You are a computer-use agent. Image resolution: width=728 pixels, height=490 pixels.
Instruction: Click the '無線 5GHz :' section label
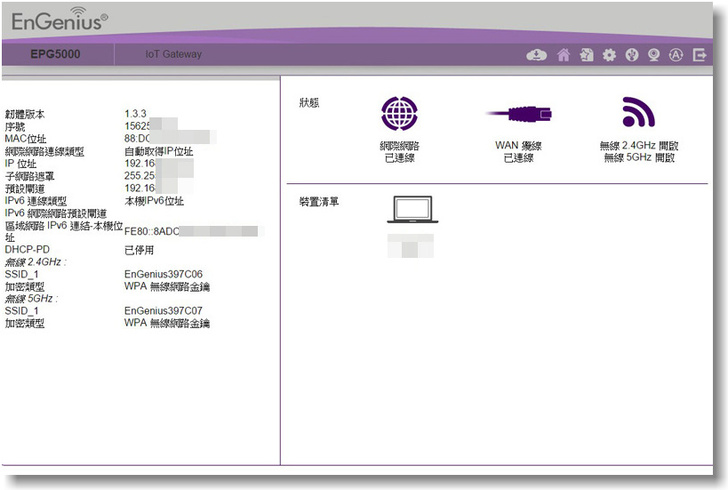click(32, 298)
